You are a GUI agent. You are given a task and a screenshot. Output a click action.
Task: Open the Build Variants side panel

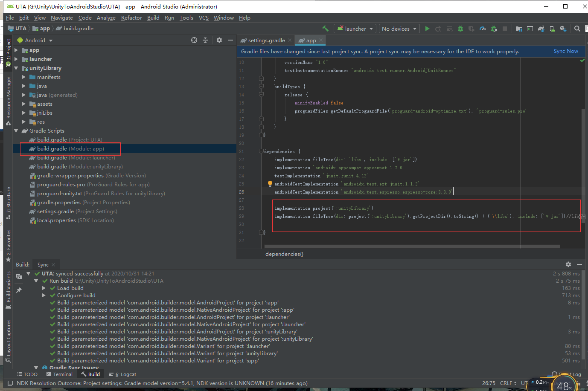coord(8,290)
